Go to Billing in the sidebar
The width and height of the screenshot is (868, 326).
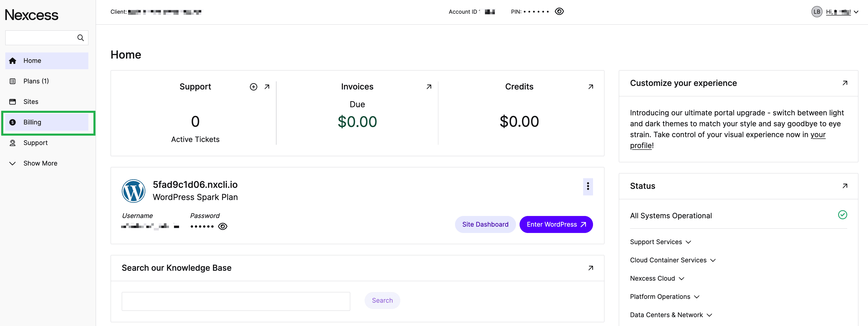[32, 122]
